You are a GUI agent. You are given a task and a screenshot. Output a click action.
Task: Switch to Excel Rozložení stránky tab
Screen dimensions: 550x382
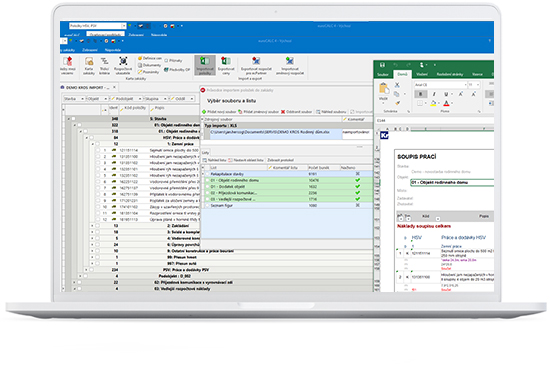pos(450,74)
